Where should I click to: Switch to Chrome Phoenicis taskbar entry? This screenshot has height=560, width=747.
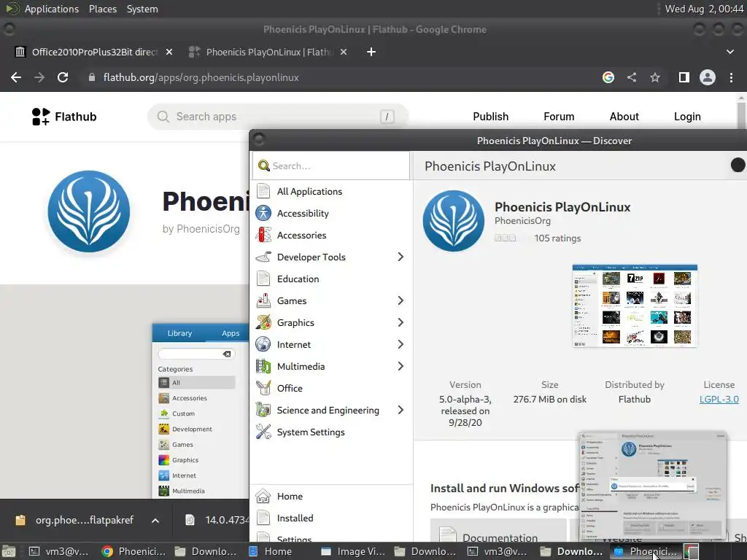click(x=133, y=551)
